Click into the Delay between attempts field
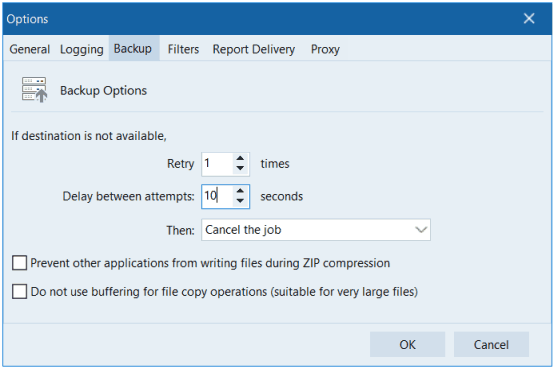Viewport: 554px width, 369px height. [217, 196]
